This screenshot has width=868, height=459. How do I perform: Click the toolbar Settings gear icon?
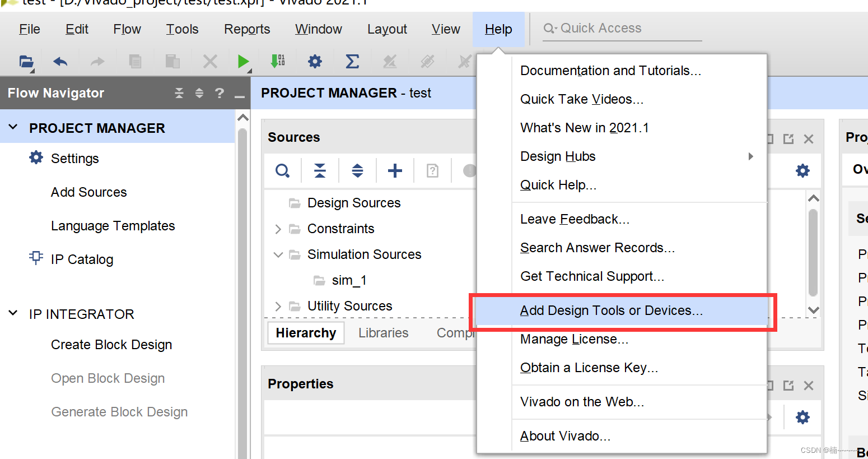pos(315,61)
